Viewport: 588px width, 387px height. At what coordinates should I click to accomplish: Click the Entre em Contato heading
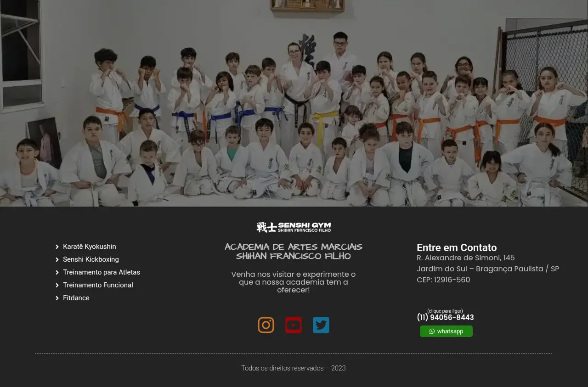pos(457,247)
